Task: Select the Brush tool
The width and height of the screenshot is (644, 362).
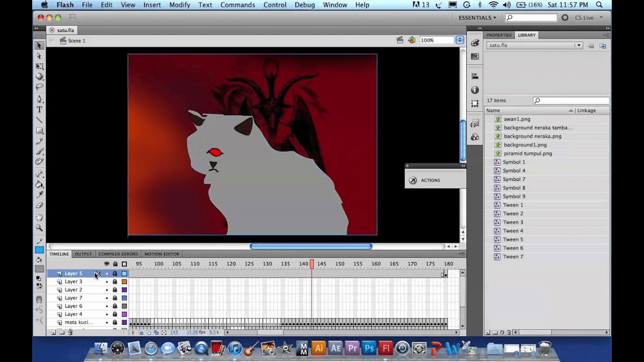Action: [x=39, y=151]
